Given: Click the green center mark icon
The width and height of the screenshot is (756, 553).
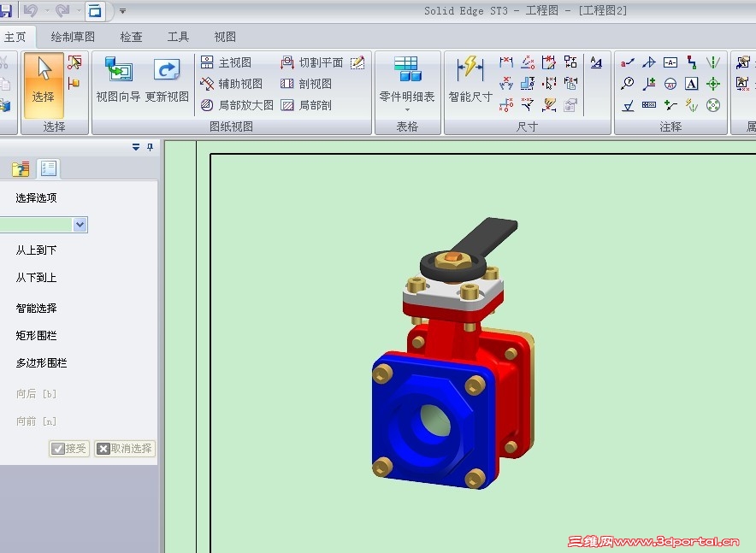Looking at the screenshot, I should 713,84.
